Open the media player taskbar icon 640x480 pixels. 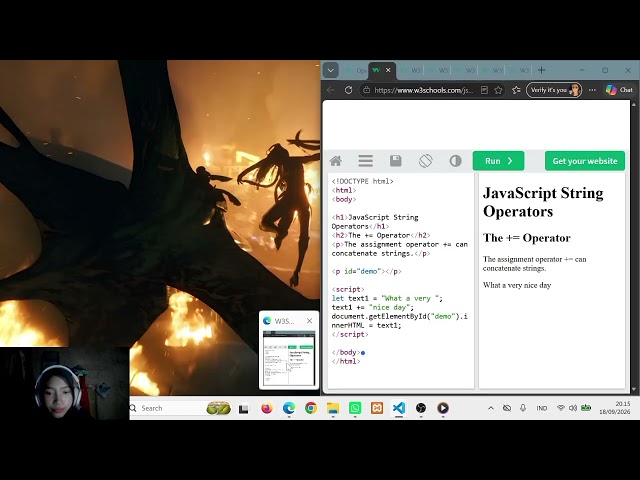(x=443, y=408)
